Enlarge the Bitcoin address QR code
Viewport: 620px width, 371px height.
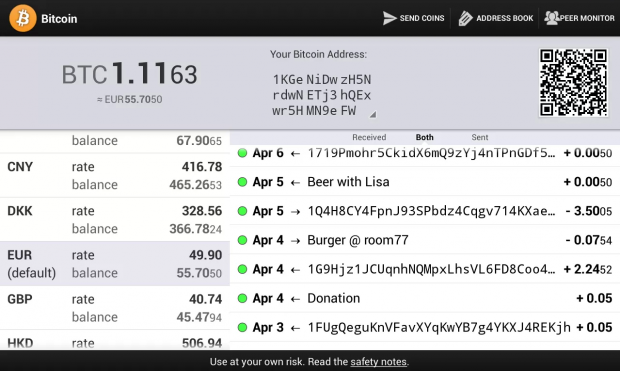pyautogui.click(x=573, y=82)
